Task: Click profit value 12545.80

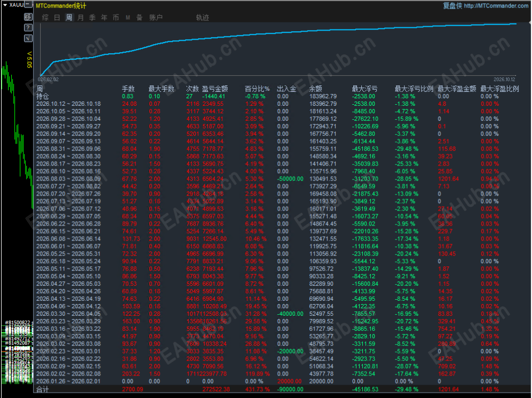Action: [214, 238]
